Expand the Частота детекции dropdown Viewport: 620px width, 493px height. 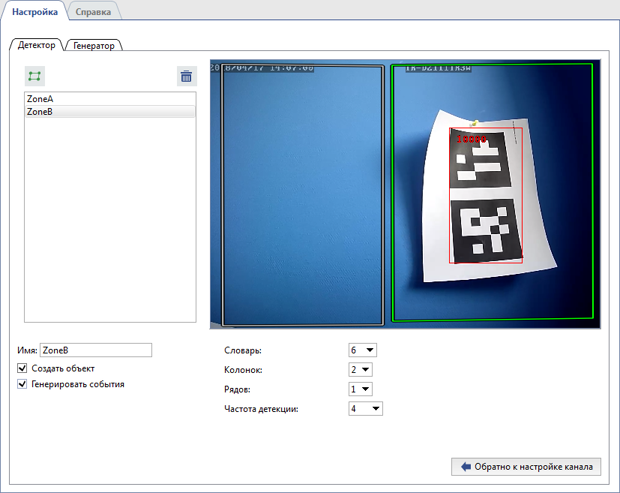365,408
